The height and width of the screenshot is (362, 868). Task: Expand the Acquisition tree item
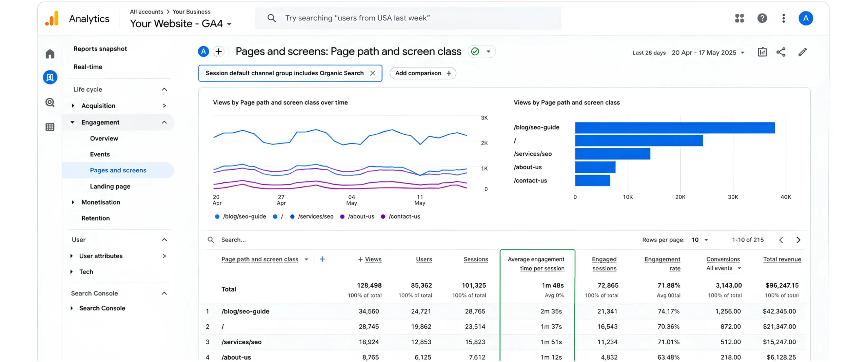click(73, 106)
